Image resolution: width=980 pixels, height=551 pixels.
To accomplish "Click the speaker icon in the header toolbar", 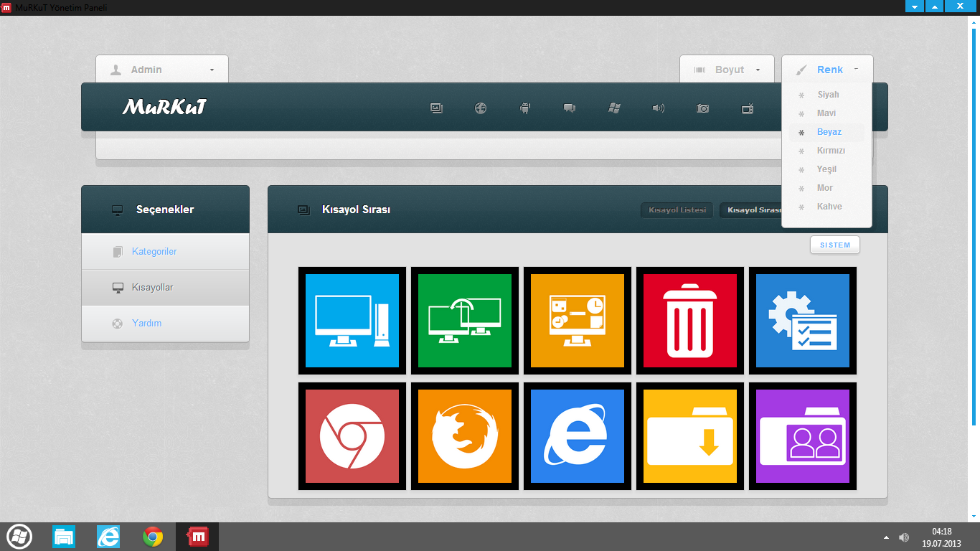I will (658, 108).
